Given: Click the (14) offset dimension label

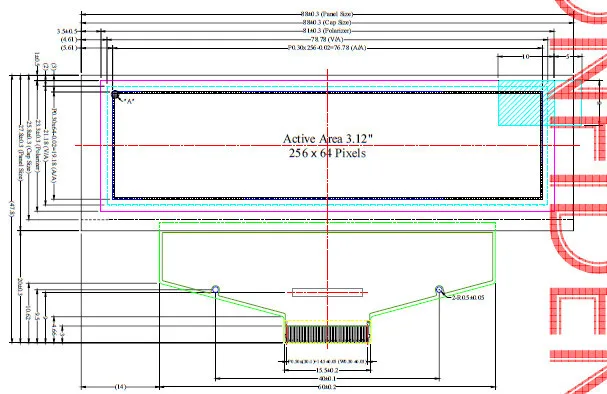Looking at the screenshot, I should pyautogui.click(x=120, y=387).
